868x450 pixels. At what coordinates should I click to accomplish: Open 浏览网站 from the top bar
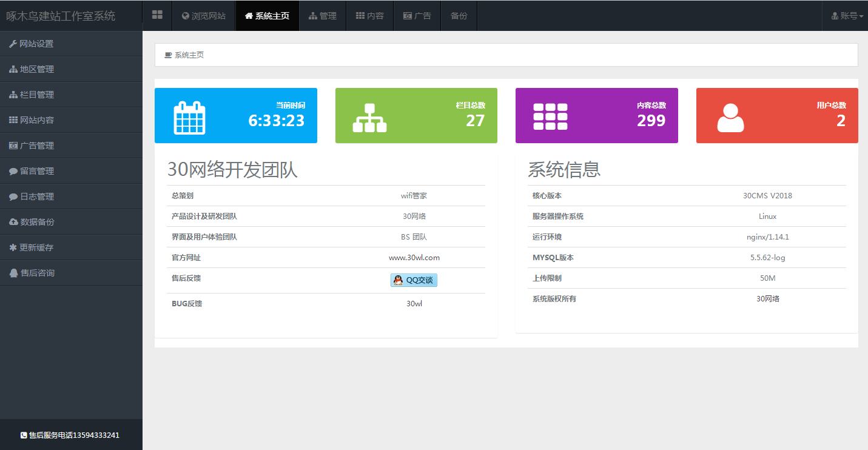(x=204, y=16)
